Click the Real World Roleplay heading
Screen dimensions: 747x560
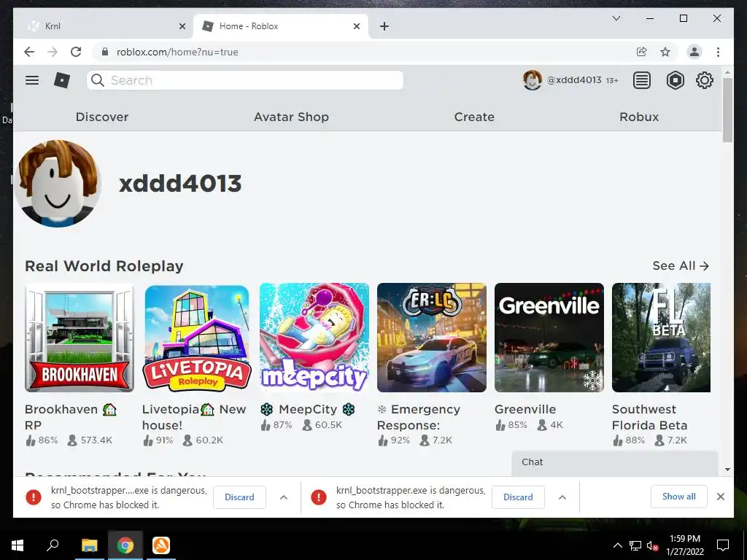point(104,266)
